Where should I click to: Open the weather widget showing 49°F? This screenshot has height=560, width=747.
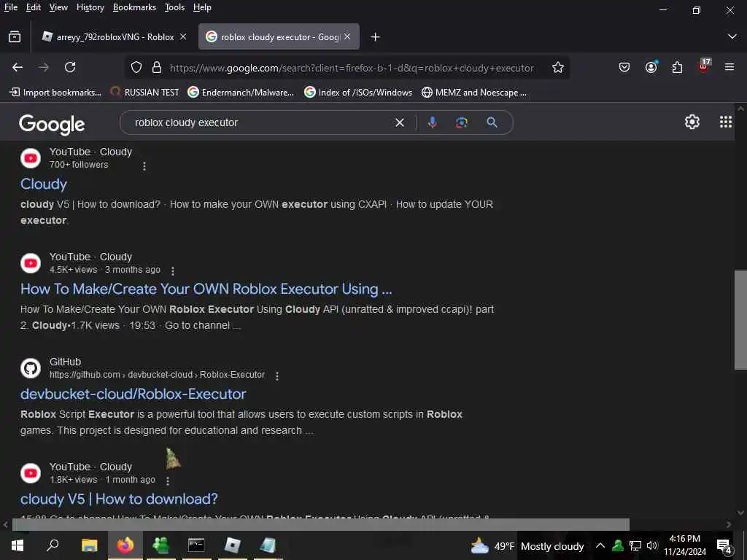coord(527,545)
